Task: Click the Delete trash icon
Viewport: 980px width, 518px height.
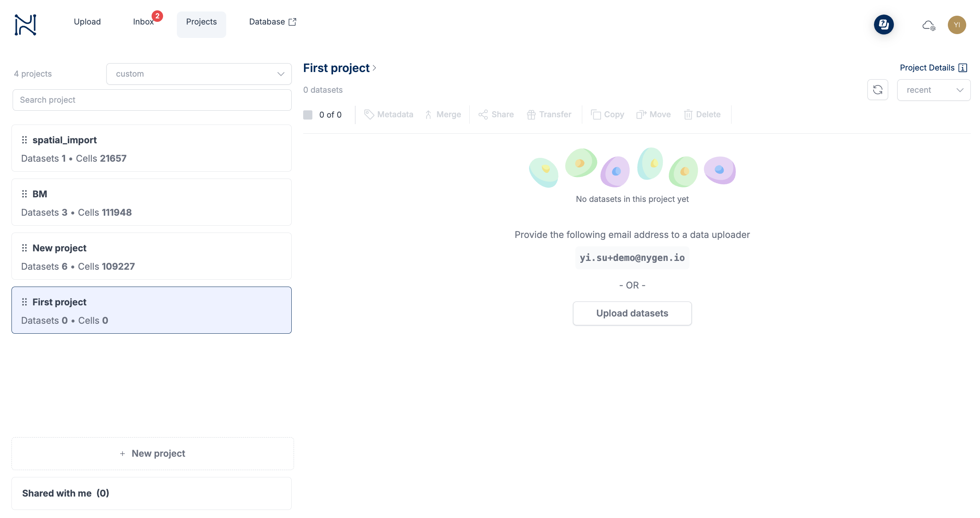Action: point(688,115)
